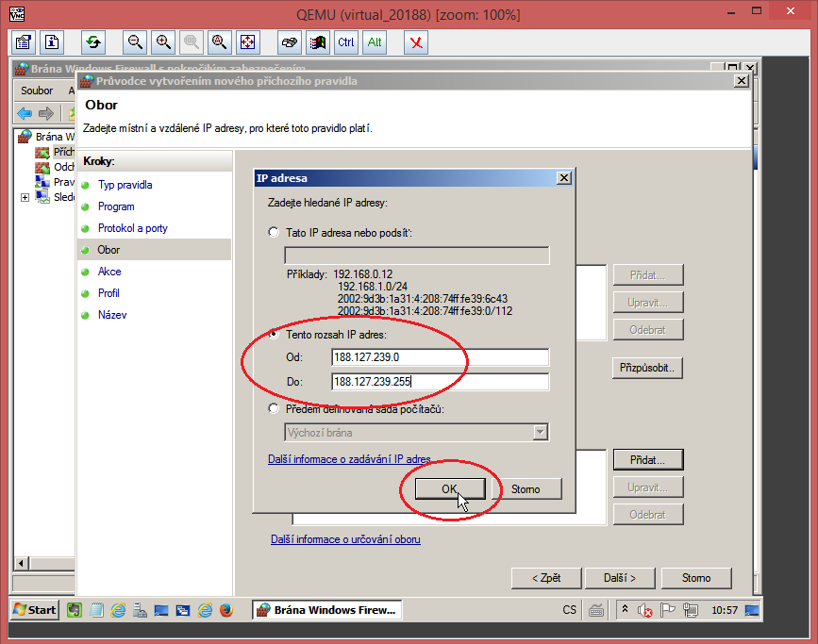Screen dimensions: 818x644
Task: Click the muted volume tray icon
Action: [644, 609]
